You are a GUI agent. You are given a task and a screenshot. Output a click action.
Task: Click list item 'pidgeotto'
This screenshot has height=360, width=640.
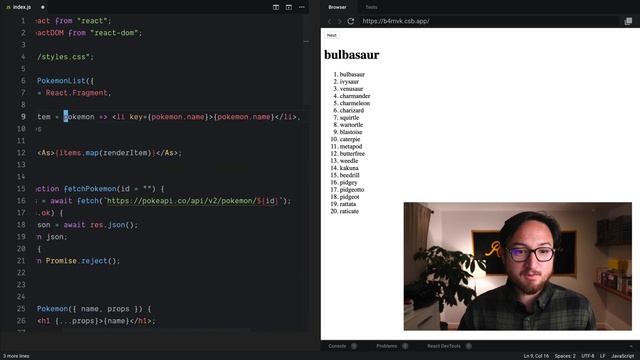click(x=352, y=189)
